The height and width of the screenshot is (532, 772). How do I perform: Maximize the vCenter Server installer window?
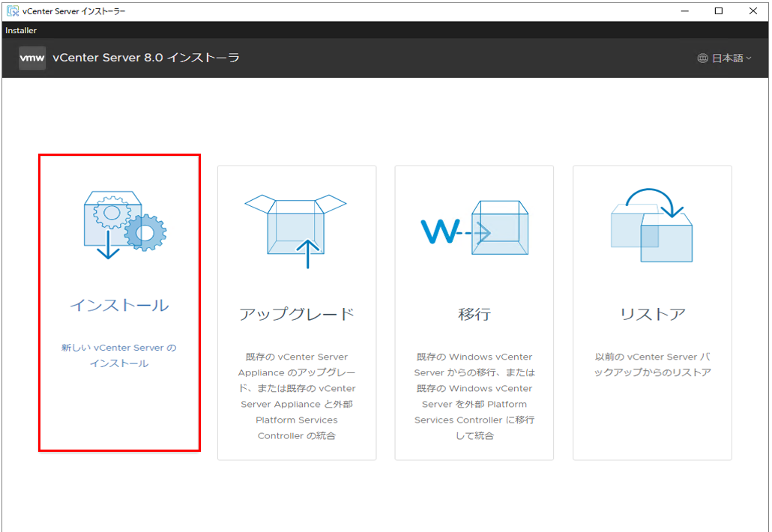click(x=718, y=10)
